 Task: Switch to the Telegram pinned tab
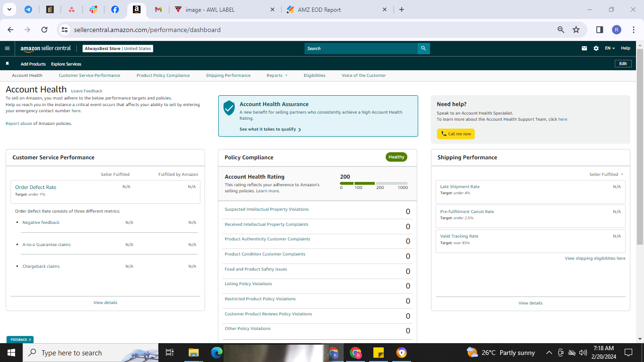28,9
